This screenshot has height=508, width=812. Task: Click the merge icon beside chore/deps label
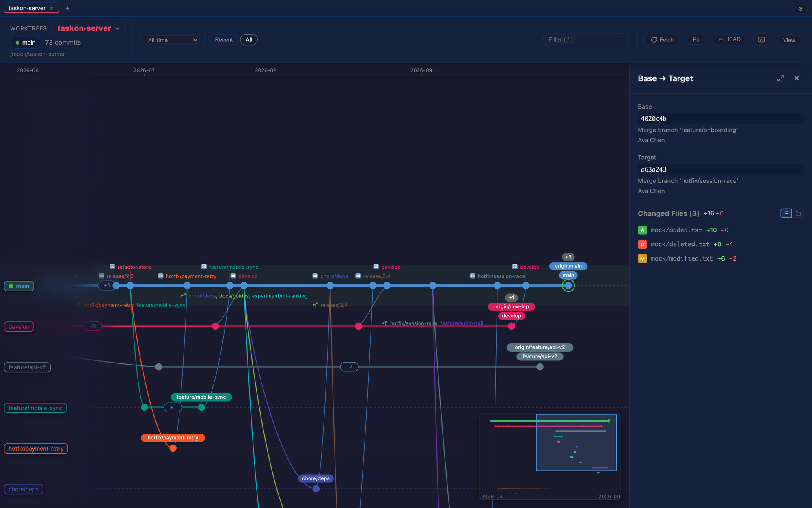coord(315,276)
